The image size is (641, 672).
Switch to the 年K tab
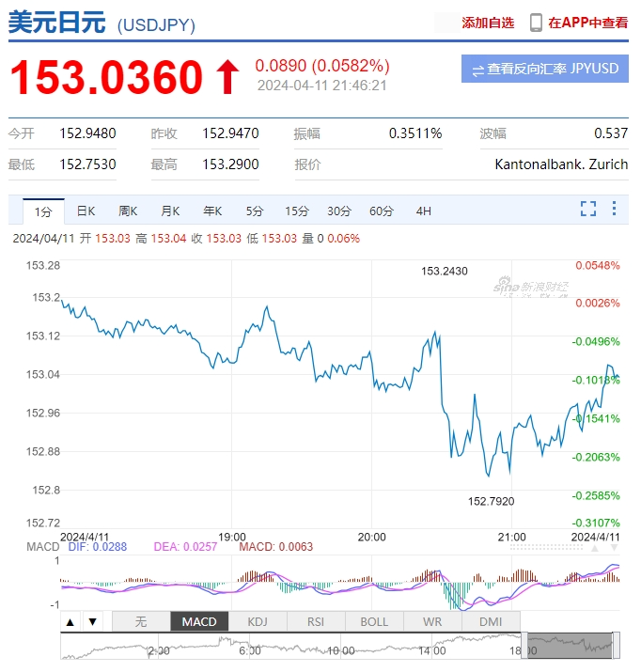[x=212, y=211]
